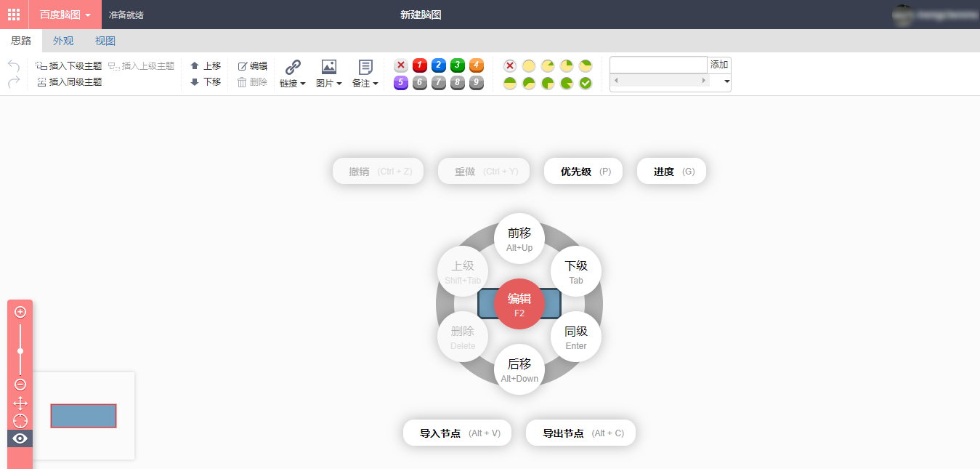The width and height of the screenshot is (980, 469).
Task: Open the apps grid icon
Action: coord(14,15)
